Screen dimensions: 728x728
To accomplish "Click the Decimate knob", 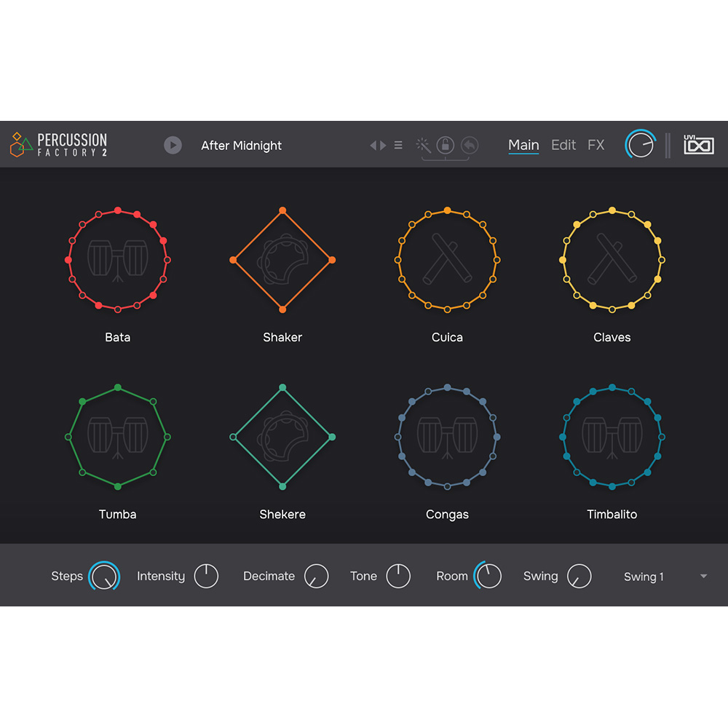I will pyautogui.click(x=316, y=576).
